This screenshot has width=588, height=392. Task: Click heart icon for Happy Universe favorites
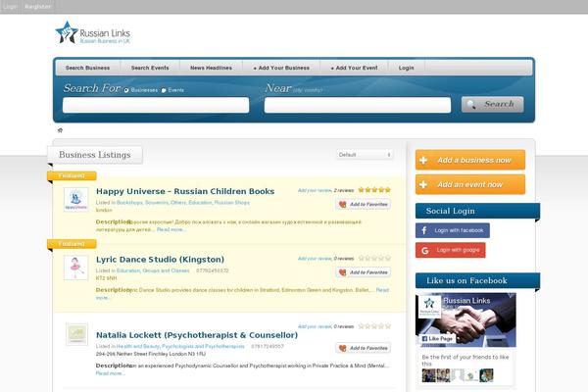pyautogui.click(x=342, y=204)
